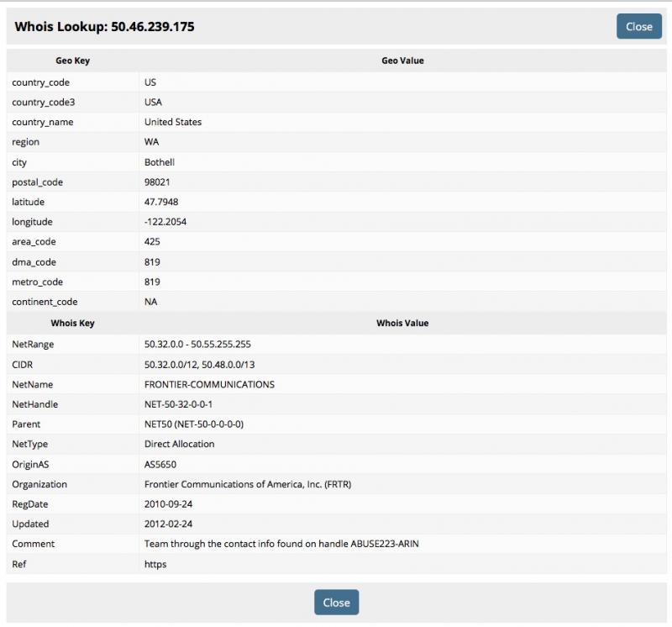The image size is (672, 627).
Task: Click the longitude value -122.2054
Action: pyautogui.click(x=165, y=222)
